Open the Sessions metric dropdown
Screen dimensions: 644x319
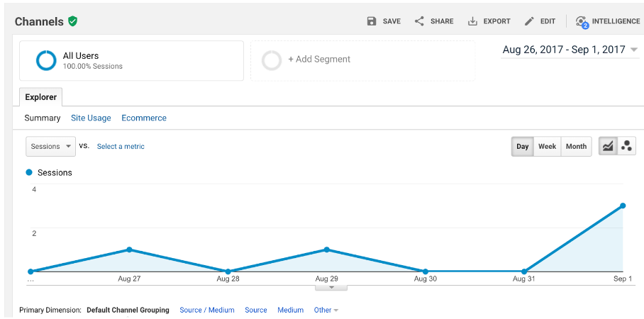click(x=50, y=147)
